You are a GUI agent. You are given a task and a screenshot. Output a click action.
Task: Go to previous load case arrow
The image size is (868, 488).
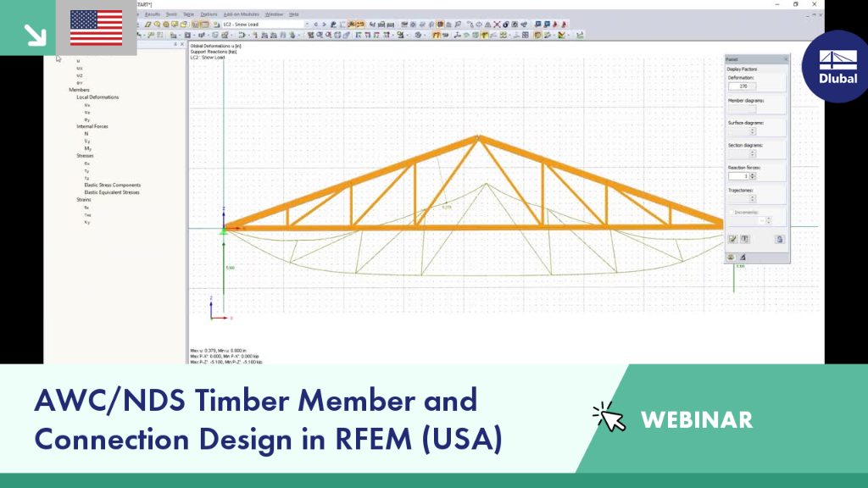coord(315,25)
